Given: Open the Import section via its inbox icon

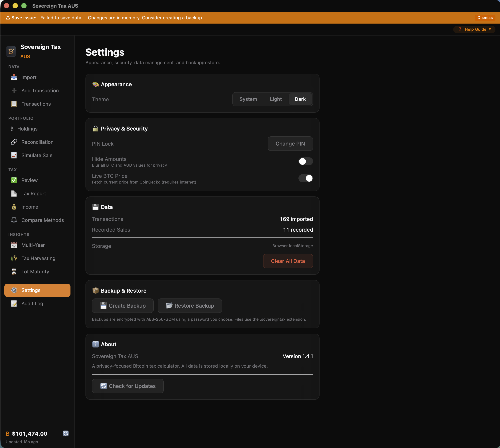Looking at the screenshot, I should pyautogui.click(x=14, y=77).
